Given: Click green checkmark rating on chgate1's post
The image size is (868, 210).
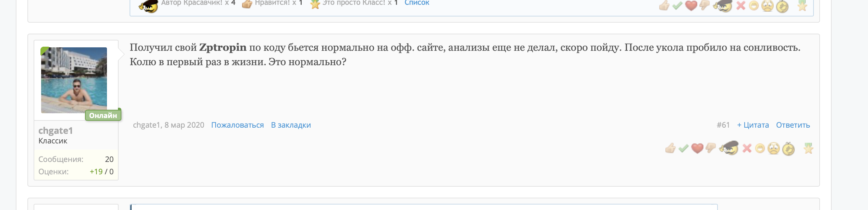Looking at the screenshot, I should coord(684,148).
